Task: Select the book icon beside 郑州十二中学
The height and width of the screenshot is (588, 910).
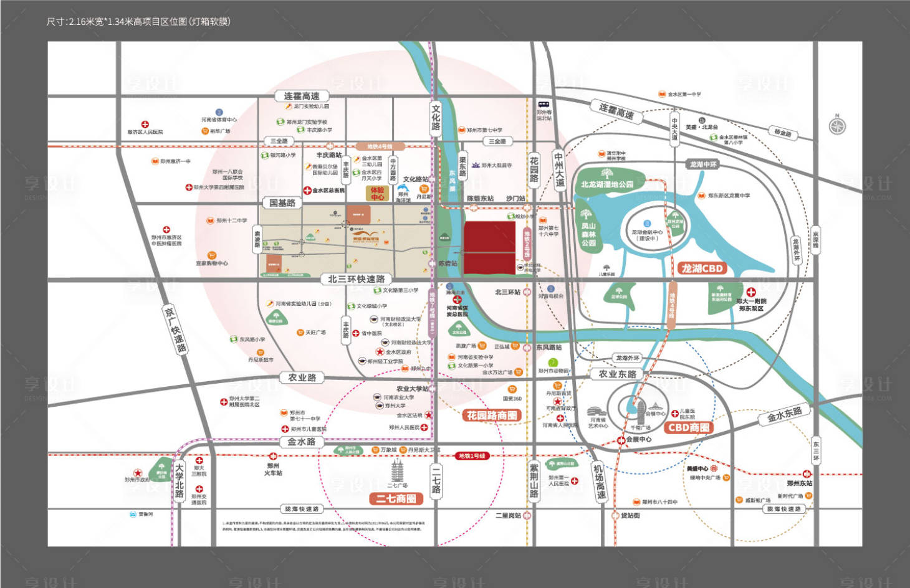Action: (211, 220)
